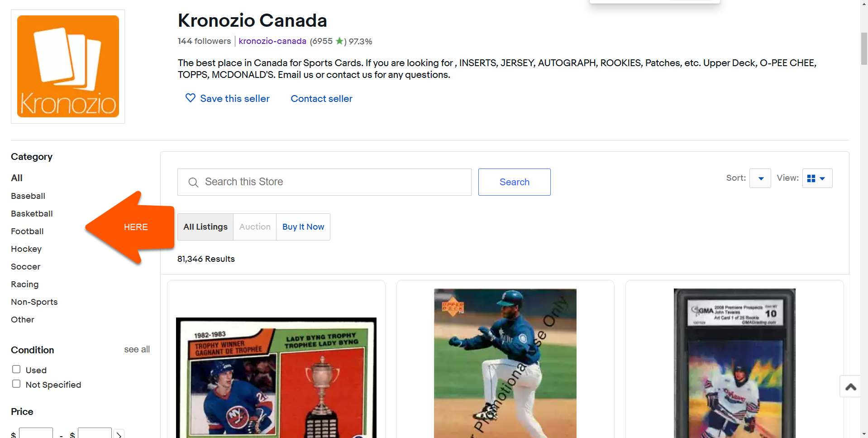Click the Search this Store field
This screenshot has height=438, width=868.
(324, 182)
